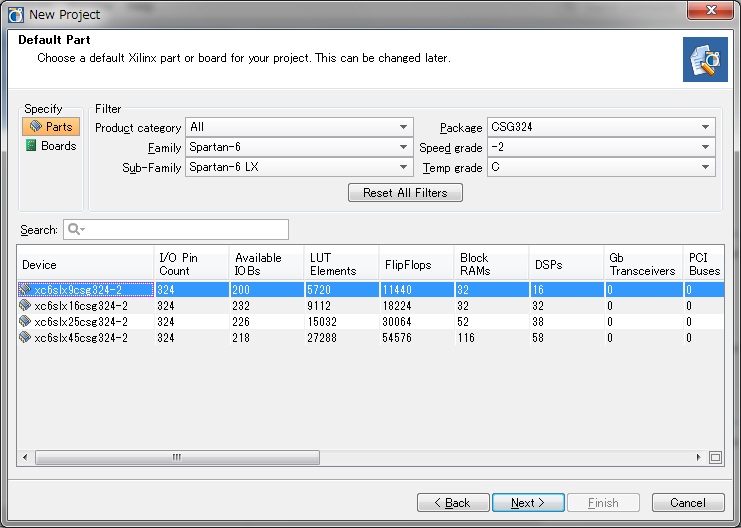Click Reset All Filters button

[x=405, y=193]
